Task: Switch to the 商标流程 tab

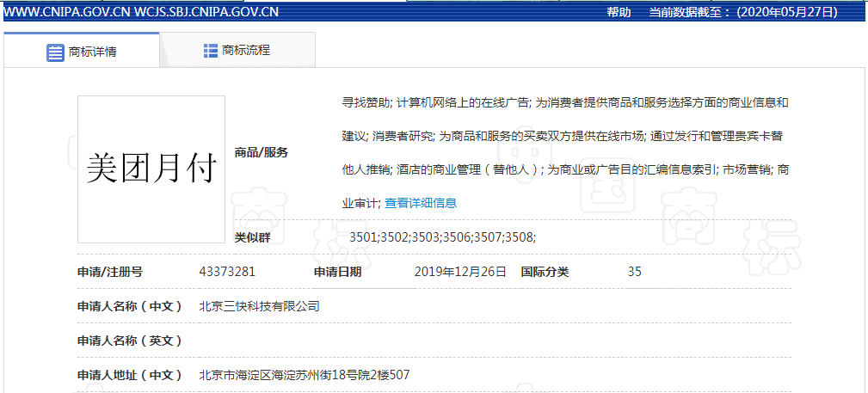Action: [237, 50]
